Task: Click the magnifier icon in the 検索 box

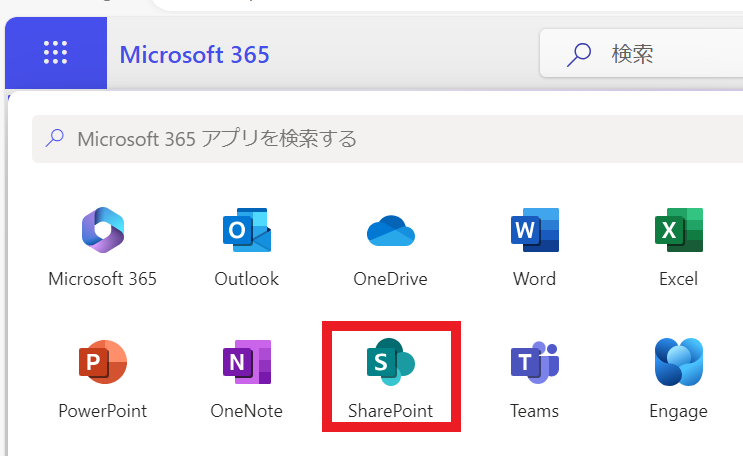Action: pyautogui.click(x=579, y=55)
